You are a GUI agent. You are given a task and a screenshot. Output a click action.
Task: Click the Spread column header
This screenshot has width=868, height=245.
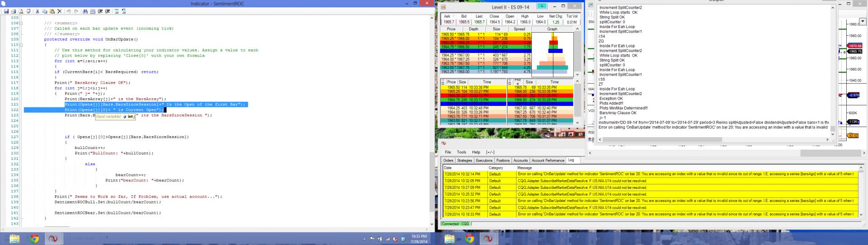519,29
